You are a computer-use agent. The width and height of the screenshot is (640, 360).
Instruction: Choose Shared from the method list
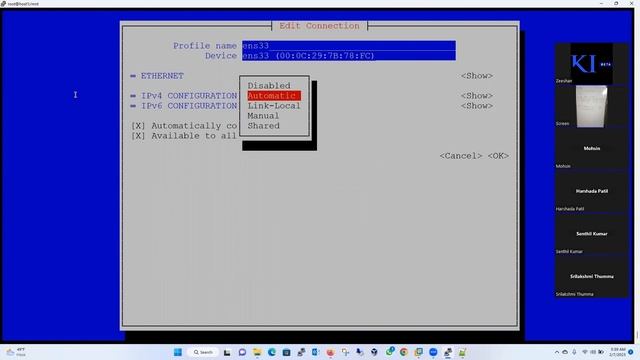263,126
